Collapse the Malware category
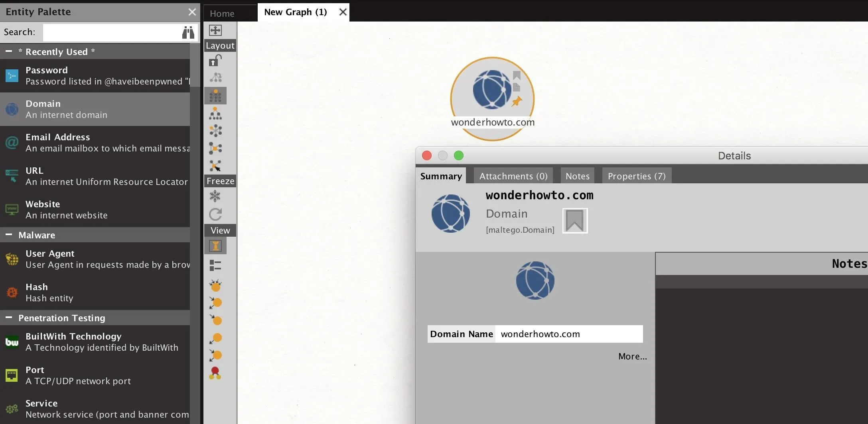This screenshot has height=424, width=868. (9, 235)
